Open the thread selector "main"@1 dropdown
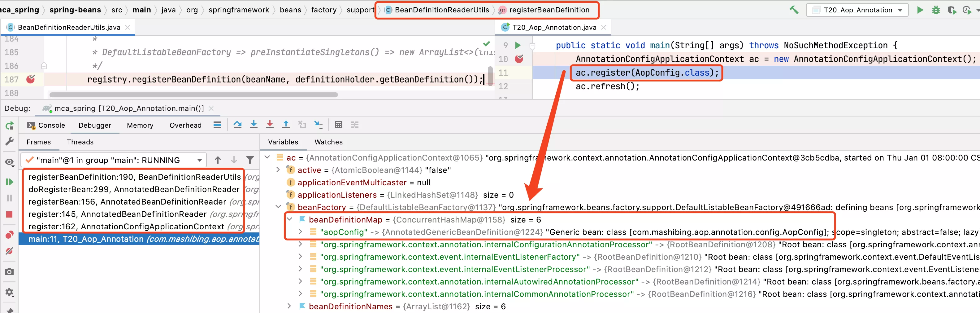 113,160
